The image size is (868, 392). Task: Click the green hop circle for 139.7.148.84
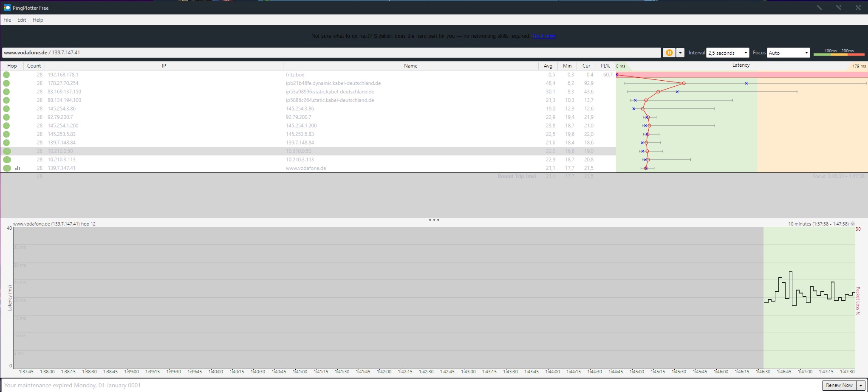pyautogui.click(x=6, y=143)
